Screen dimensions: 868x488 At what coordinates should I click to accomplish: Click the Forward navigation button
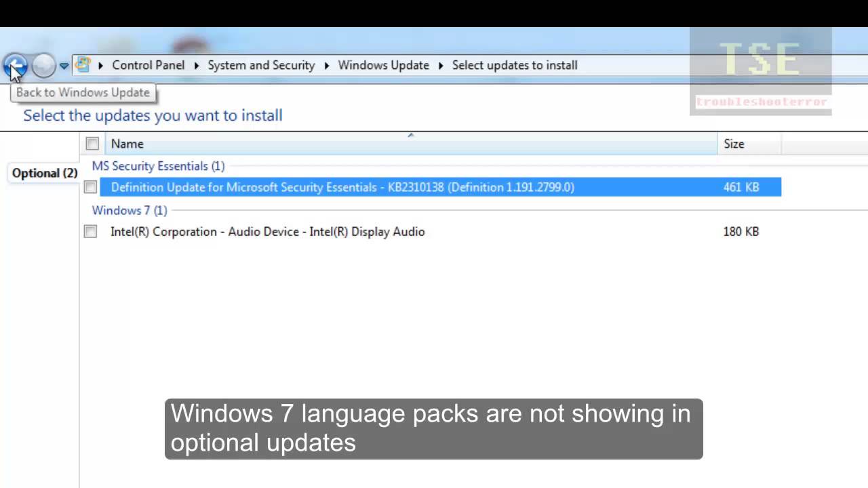tap(43, 66)
